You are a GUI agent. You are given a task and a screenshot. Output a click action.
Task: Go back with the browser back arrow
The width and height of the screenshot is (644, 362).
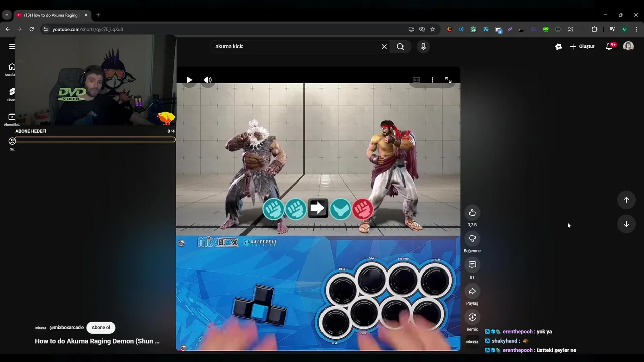(x=7, y=29)
